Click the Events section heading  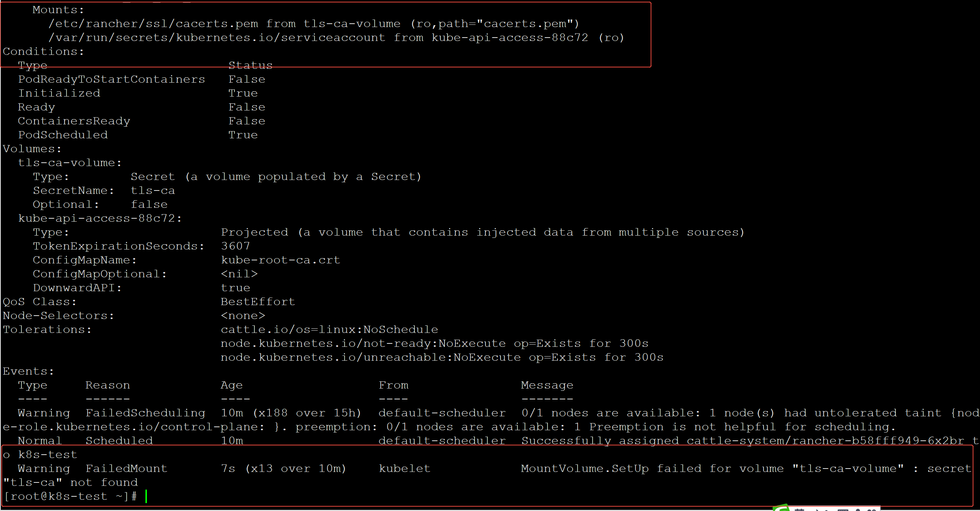(28, 371)
